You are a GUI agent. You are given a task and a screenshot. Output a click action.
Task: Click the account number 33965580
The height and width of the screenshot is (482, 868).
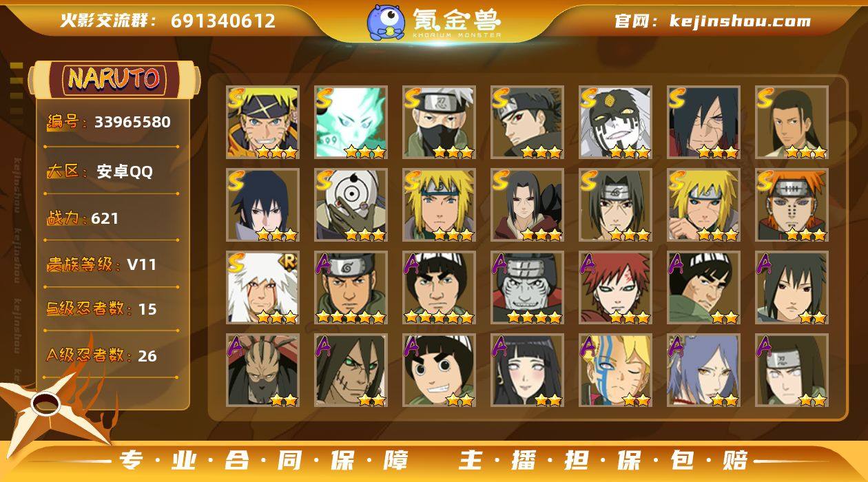tap(132, 123)
